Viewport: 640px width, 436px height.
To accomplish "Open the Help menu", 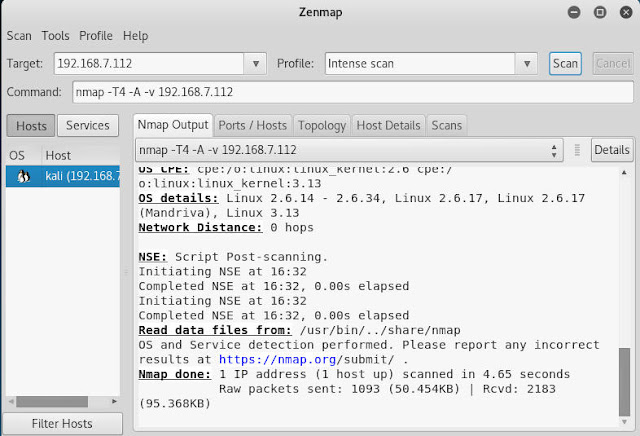I will tap(136, 36).
